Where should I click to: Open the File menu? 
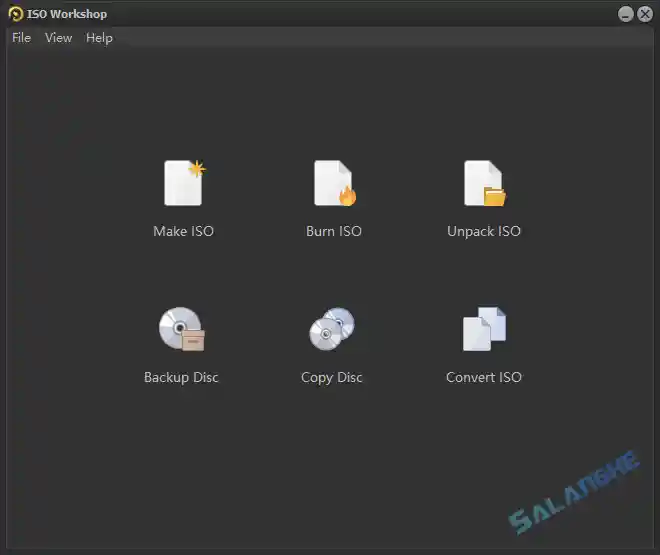[21, 38]
